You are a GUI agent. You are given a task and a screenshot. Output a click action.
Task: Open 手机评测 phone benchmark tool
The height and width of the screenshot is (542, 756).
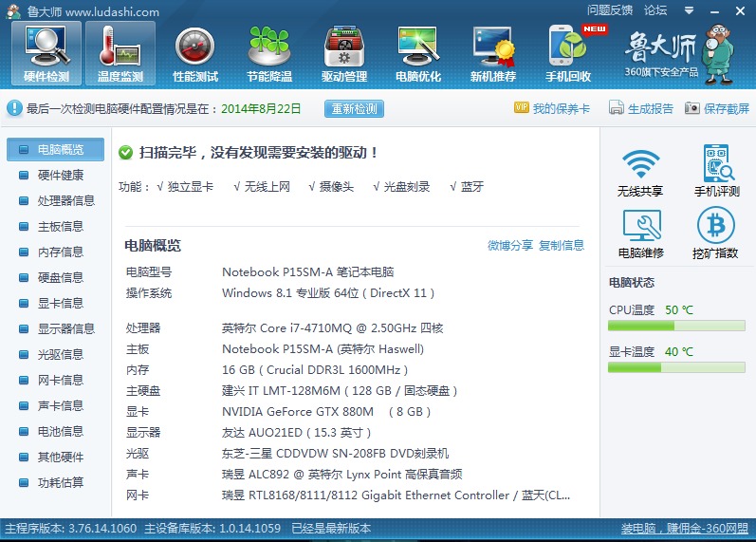(x=717, y=172)
